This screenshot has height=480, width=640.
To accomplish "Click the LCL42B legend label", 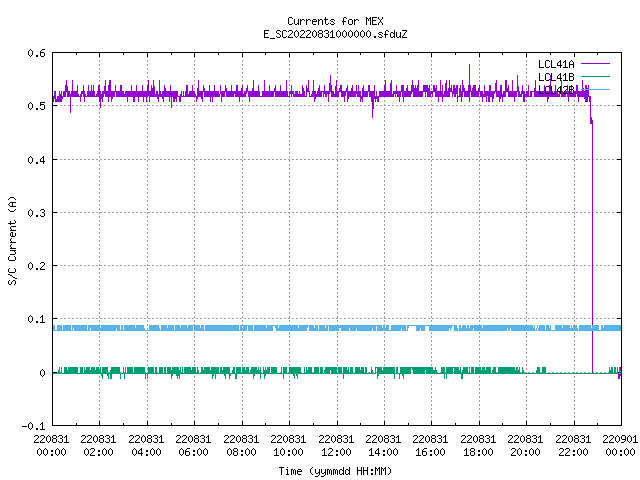I will [556, 90].
